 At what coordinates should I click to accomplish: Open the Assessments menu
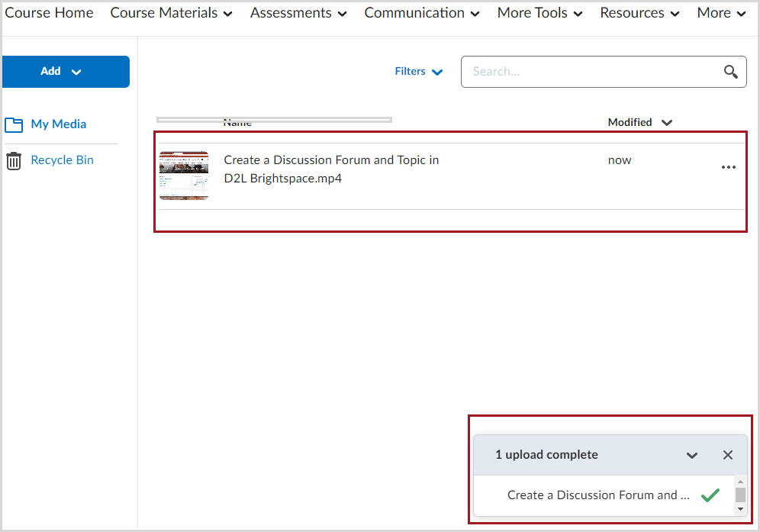298,13
